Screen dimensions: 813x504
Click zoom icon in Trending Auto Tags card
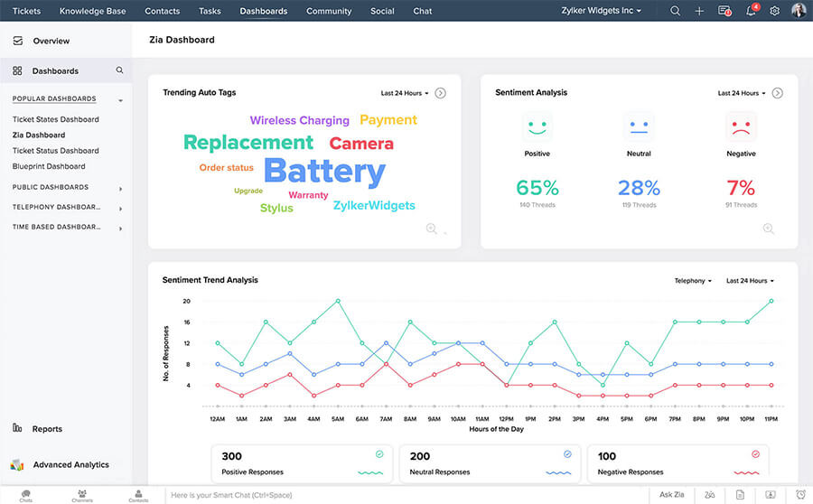pyautogui.click(x=432, y=229)
